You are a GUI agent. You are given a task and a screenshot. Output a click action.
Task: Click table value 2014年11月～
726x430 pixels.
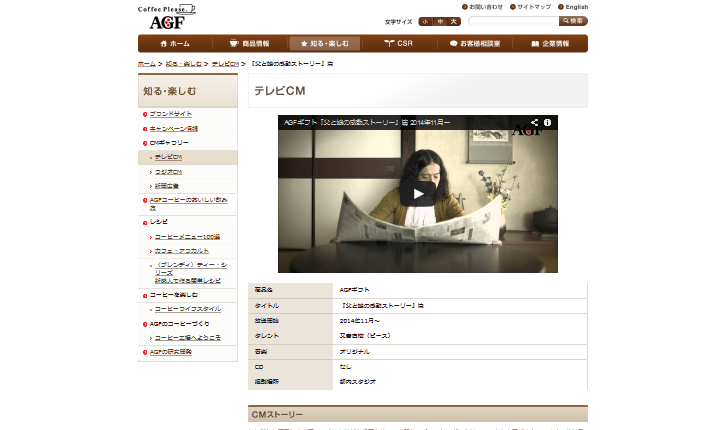[x=359, y=321]
